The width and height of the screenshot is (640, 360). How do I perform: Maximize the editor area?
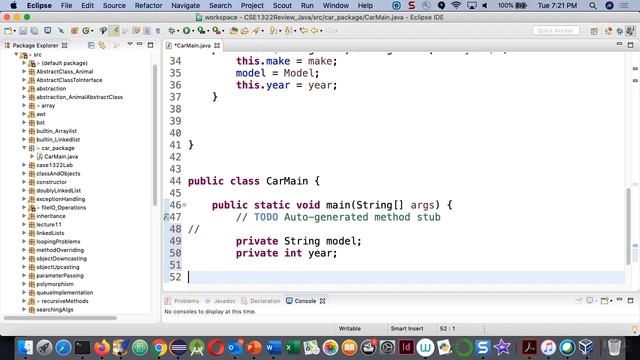[x=630, y=45]
